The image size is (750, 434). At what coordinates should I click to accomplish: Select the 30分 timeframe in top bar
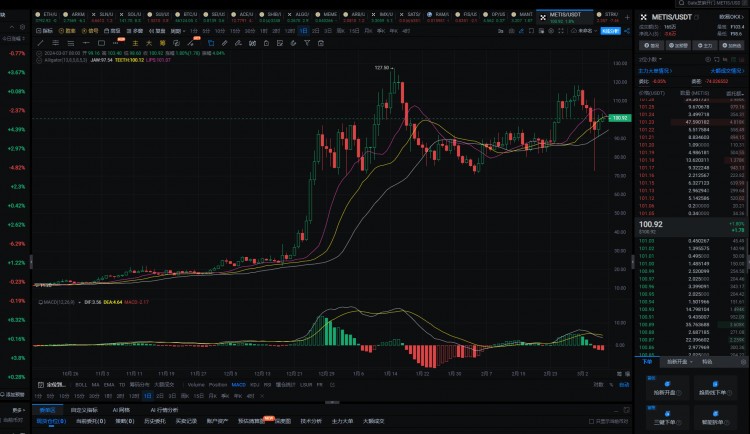coord(250,31)
